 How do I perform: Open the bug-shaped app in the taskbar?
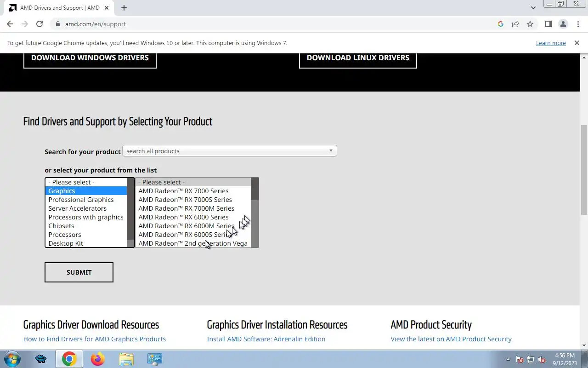(x=40, y=359)
